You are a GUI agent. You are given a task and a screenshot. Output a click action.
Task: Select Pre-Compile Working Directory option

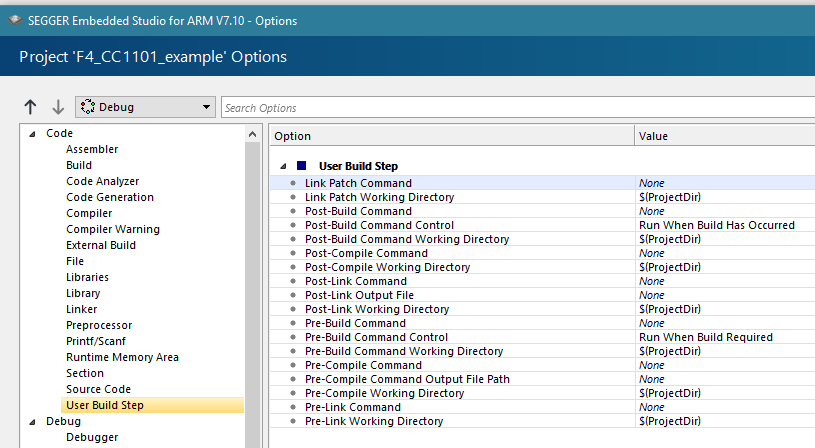[x=384, y=394]
